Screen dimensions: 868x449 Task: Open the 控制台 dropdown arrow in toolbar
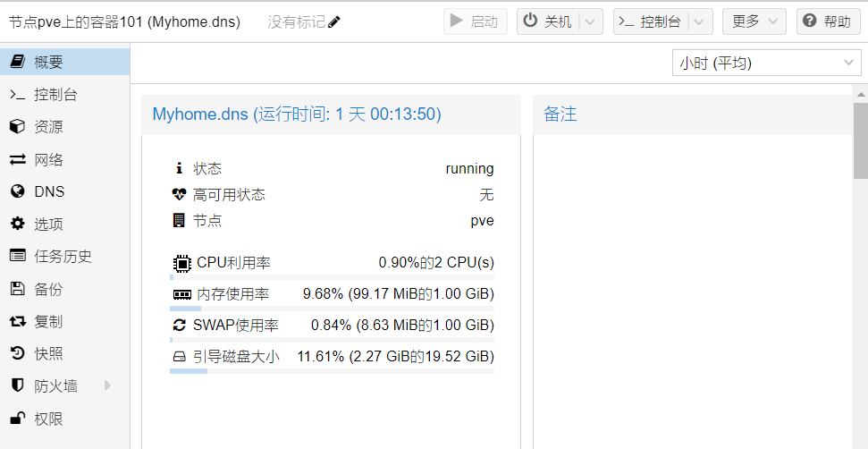click(699, 22)
